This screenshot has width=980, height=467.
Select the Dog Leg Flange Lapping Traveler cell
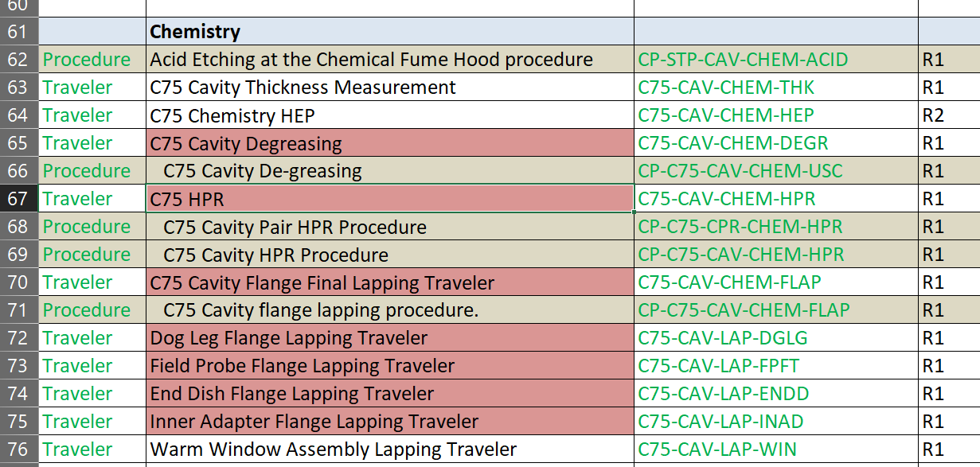tap(390, 338)
